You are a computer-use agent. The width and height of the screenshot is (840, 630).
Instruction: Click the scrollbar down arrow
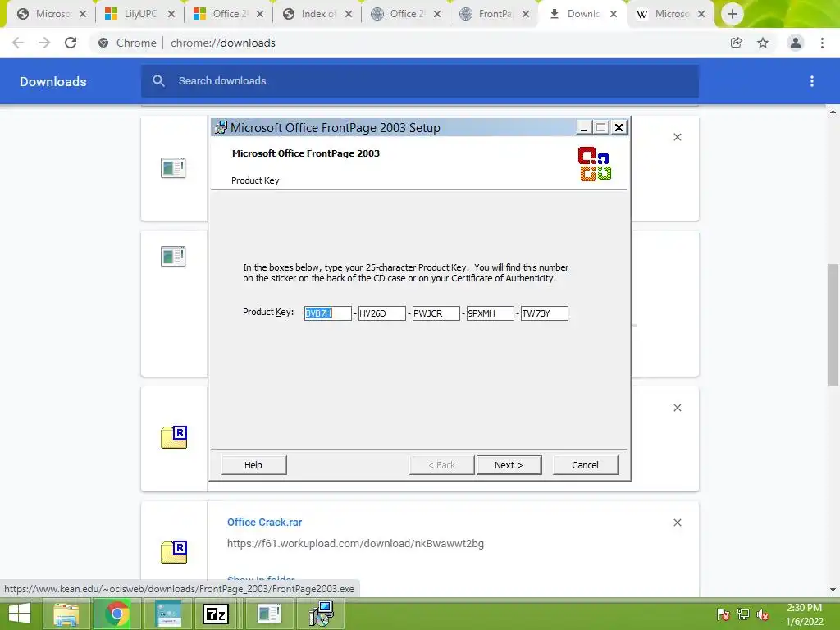833,590
